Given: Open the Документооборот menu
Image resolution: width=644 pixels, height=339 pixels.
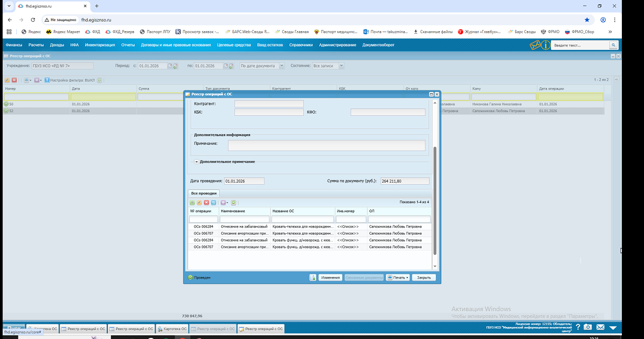Looking at the screenshot, I should 378,45.
